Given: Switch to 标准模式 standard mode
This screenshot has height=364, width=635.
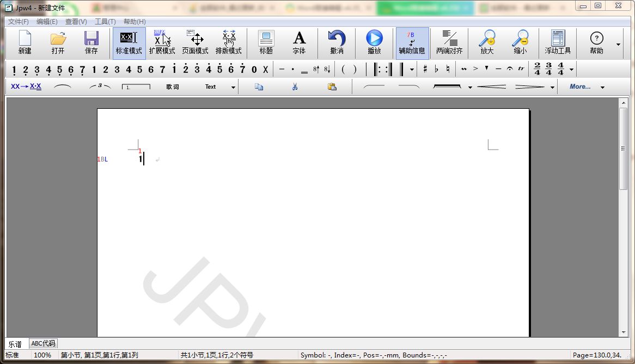Looking at the screenshot, I should point(129,42).
